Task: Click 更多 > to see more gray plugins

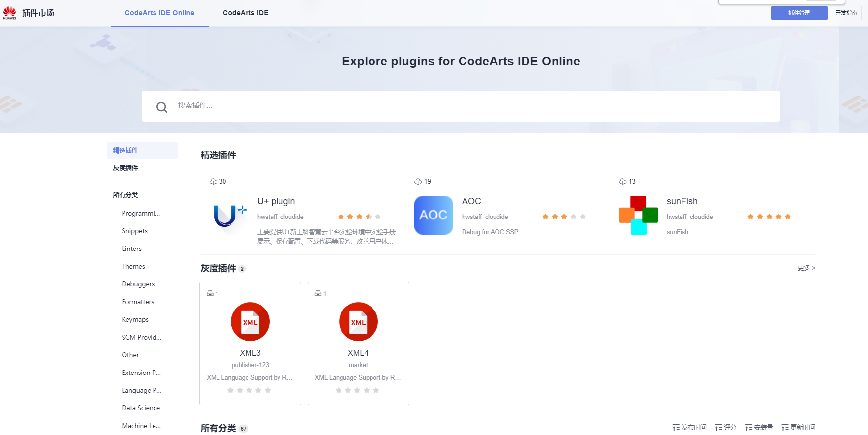Action: click(x=806, y=268)
